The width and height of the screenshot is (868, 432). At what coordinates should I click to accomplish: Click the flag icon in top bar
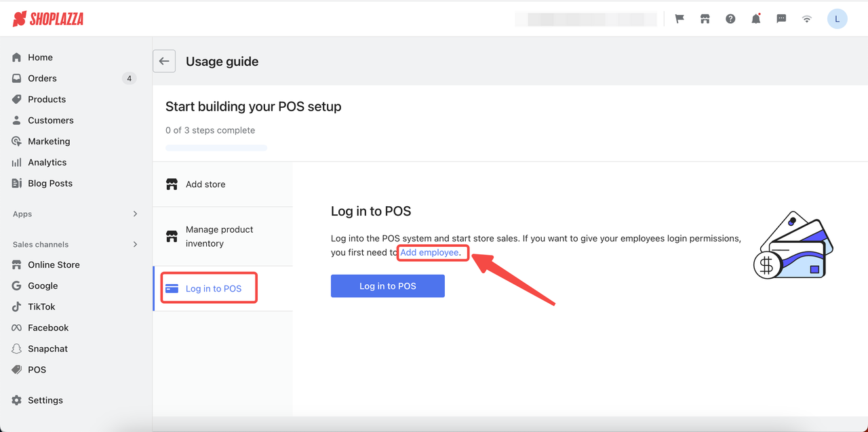pos(679,19)
